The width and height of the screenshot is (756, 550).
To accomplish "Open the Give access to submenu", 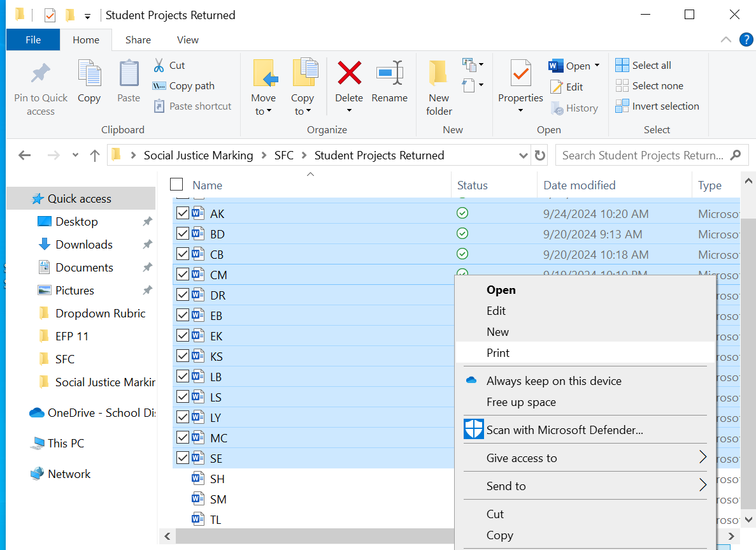I will (585, 458).
